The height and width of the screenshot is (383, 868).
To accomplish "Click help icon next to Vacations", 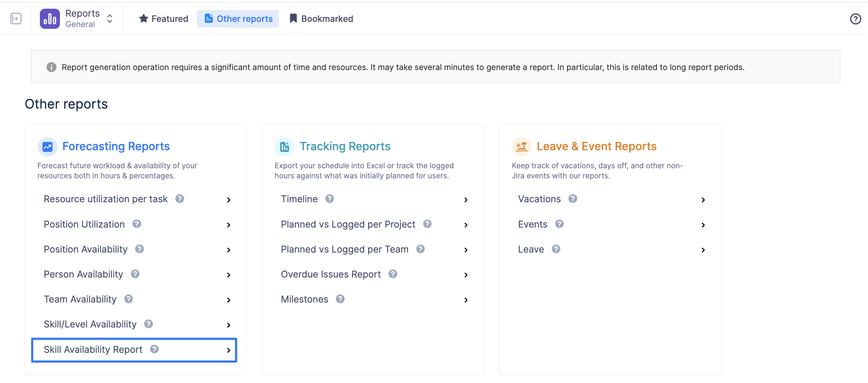I will pos(573,199).
